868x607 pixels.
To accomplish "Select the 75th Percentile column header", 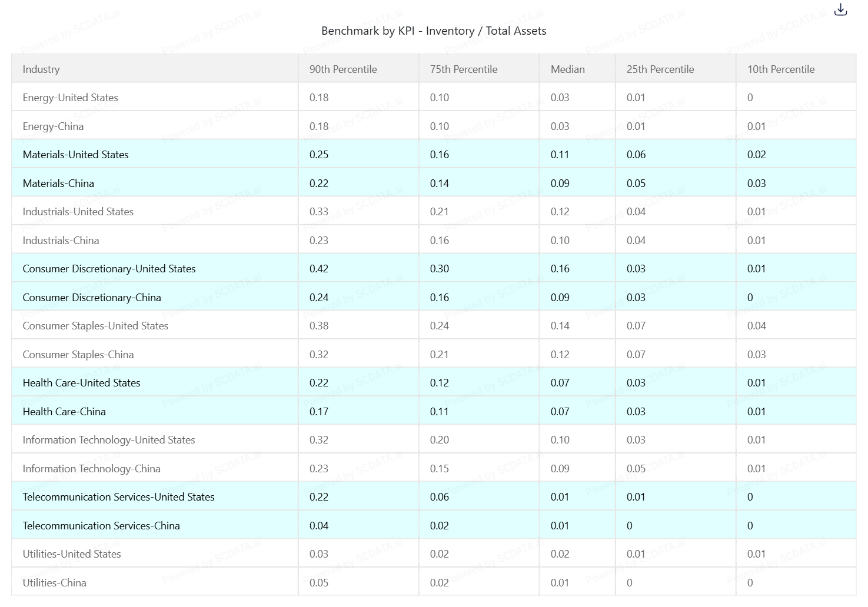I will point(464,69).
